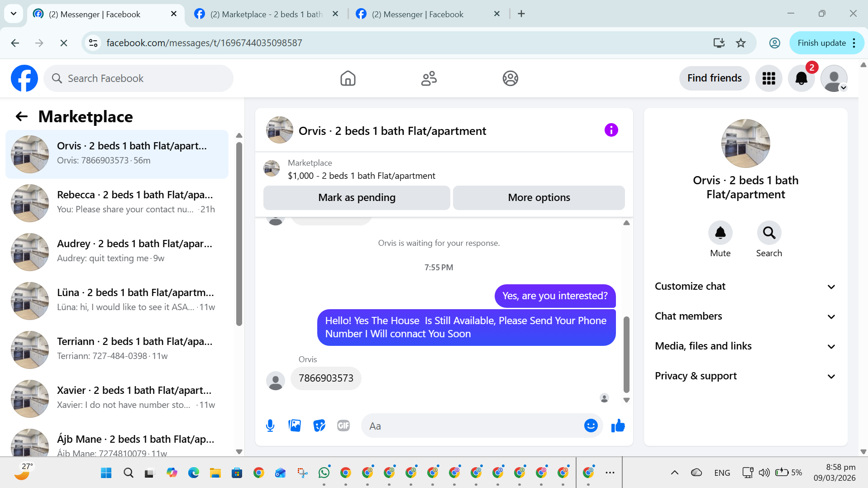Stop loading the page

[64, 43]
